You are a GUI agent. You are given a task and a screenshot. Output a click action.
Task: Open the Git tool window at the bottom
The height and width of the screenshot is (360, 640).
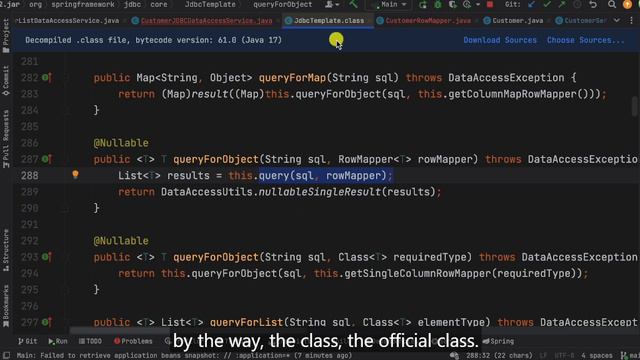(28, 341)
